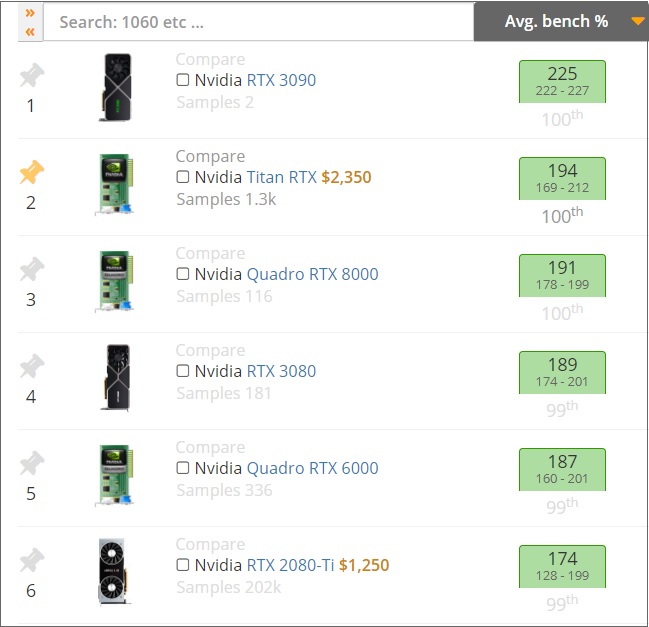This screenshot has width=649, height=627.
Task: Open the Avg. bench % sort dropdown arrow
Action: pos(638,21)
